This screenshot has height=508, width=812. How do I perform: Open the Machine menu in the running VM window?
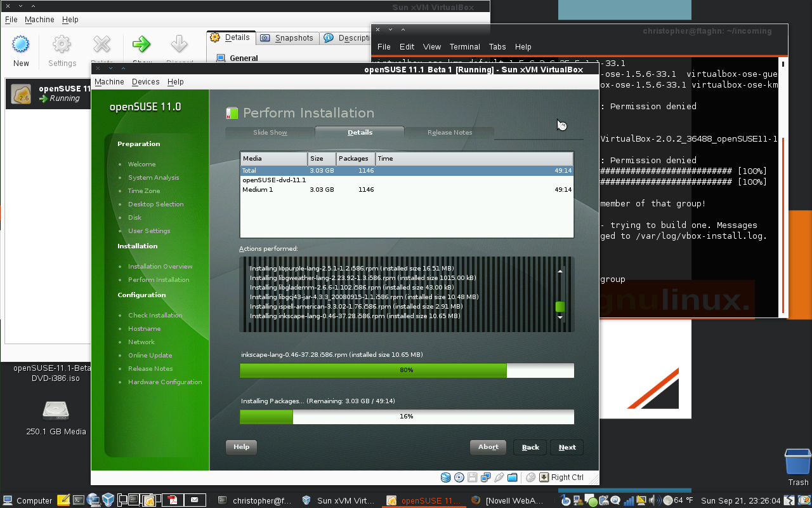tap(109, 82)
